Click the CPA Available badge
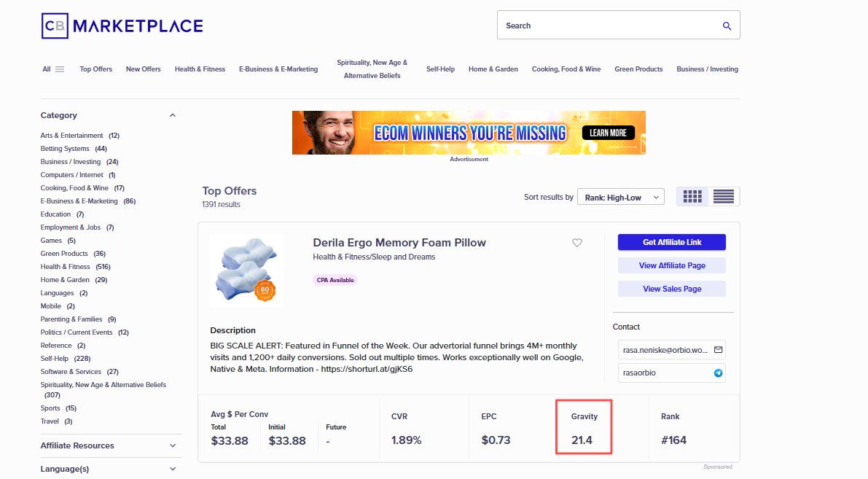The image size is (868, 479). tap(335, 279)
